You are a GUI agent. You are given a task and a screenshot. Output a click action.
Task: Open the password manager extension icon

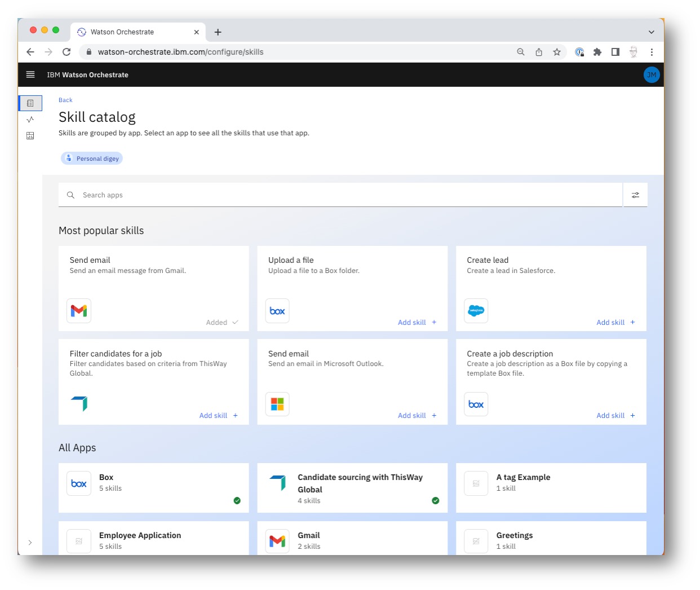pyautogui.click(x=579, y=52)
